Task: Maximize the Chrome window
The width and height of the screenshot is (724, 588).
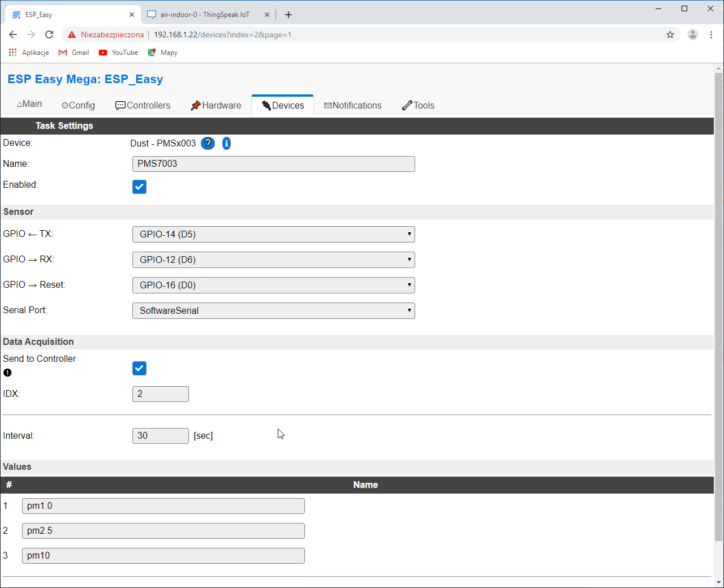Action: (684, 8)
